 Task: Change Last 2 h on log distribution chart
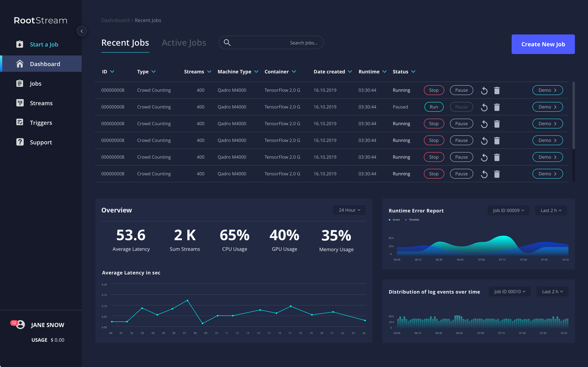(552, 292)
